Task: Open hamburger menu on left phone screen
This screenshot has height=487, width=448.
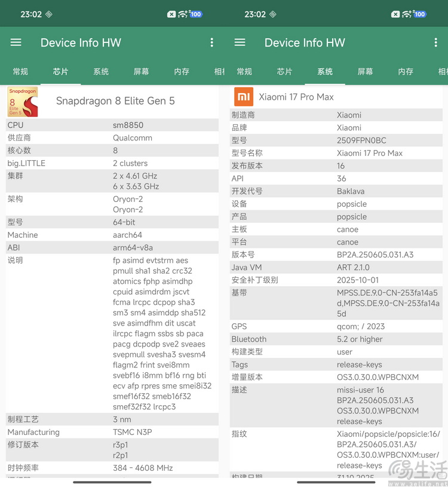Action: (16, 42)
